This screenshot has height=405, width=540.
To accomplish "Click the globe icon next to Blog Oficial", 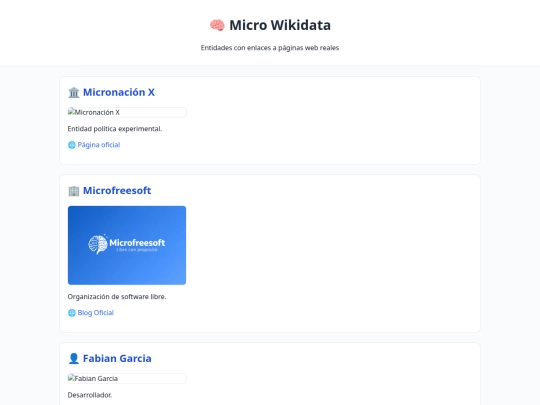I will (x=72, y=313).
